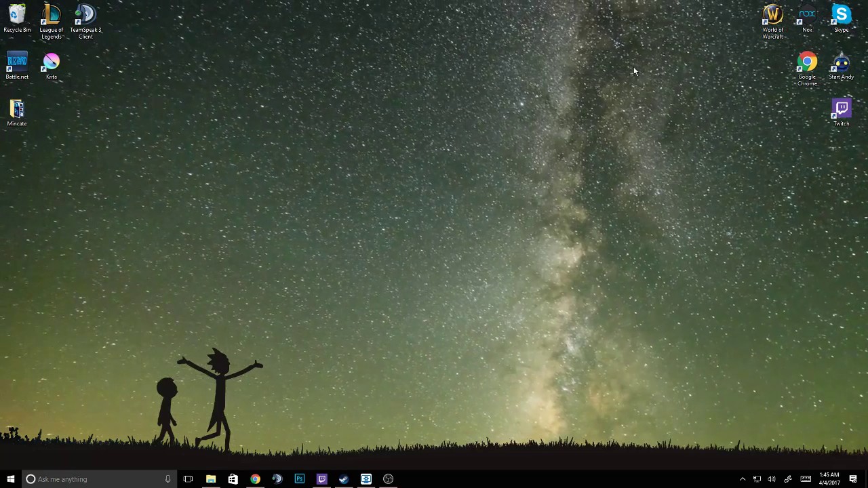
Task: Select Google Chrome desktop shortcut
Action: (807, 69)
